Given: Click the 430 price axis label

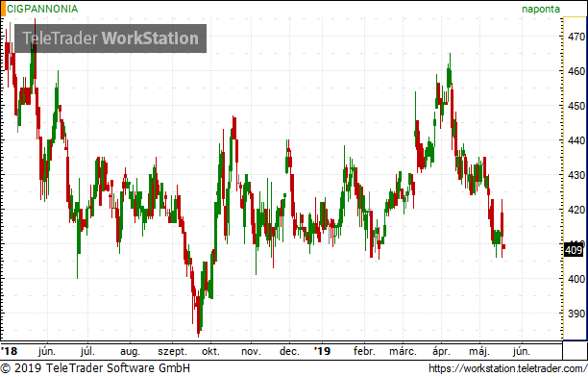Looking at the screenshot, I should click(x=576, y=175).
